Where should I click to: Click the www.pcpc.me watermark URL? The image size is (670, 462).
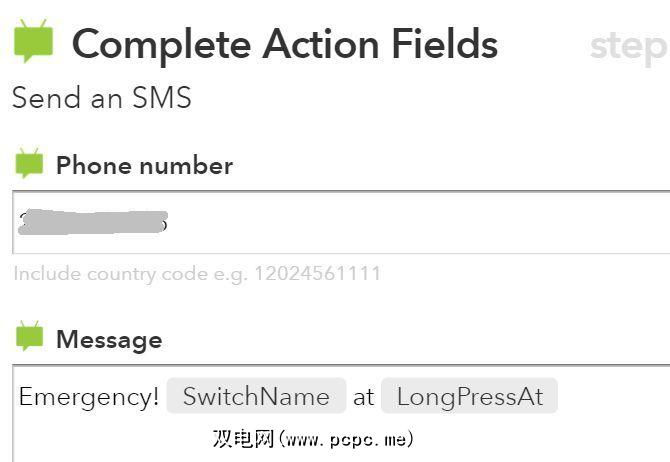pos(347,439)
